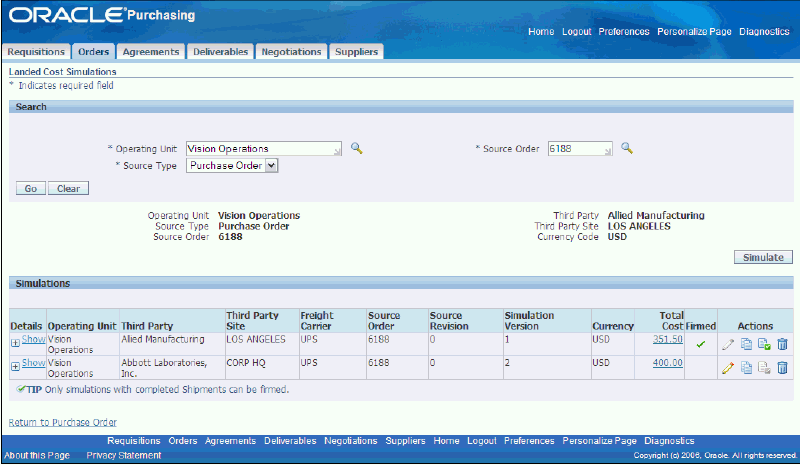Delete the Allied Manufacturing simulation
The image size is (800, 465).
point(782,345)
